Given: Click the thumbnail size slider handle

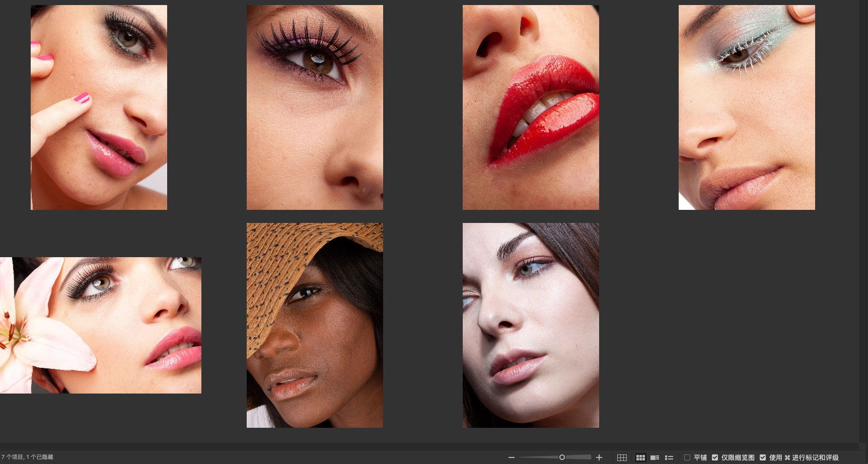Looking at the screenshot, I should [562, 457].
